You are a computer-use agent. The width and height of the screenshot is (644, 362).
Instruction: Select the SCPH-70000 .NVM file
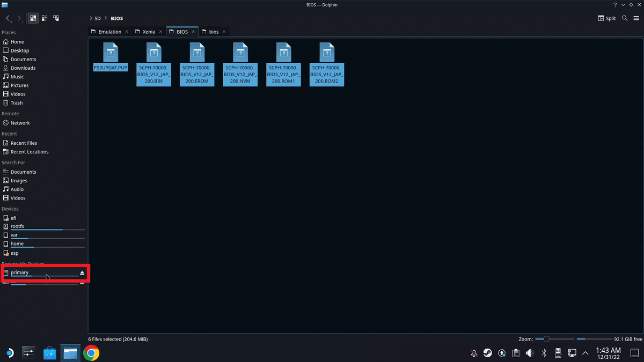[x=240, y=64]
